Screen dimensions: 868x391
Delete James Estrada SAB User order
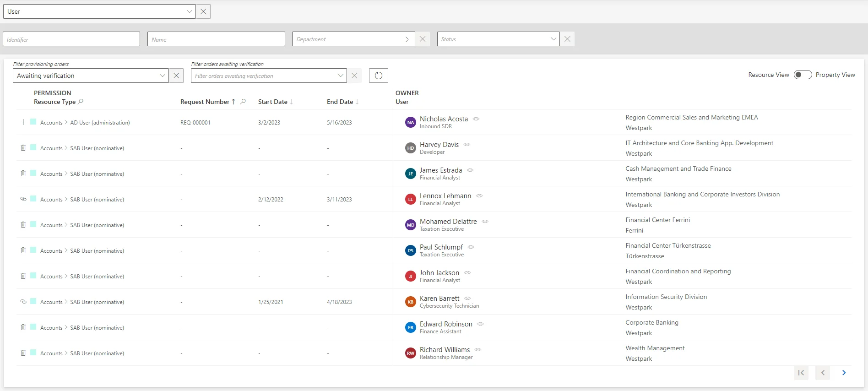click(23, 173)
